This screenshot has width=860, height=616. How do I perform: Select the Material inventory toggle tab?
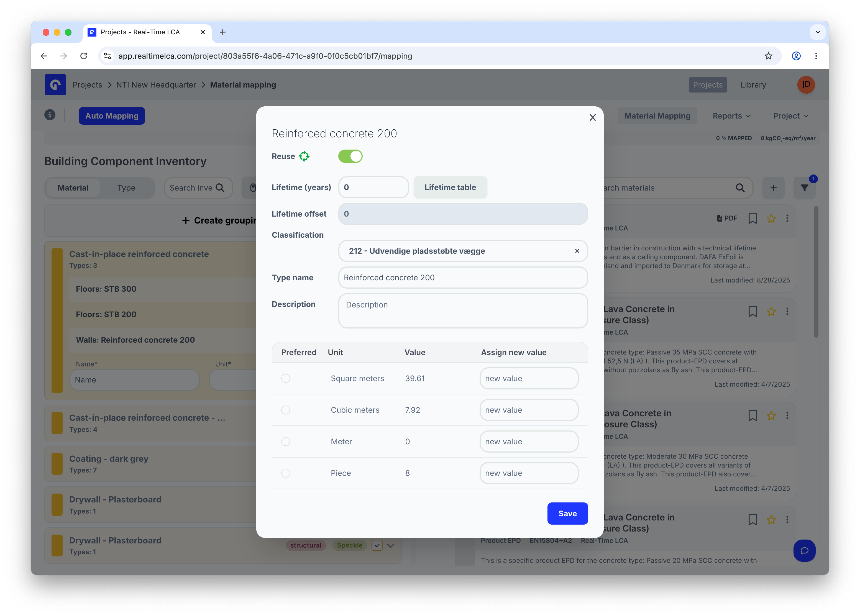point(73,188)
